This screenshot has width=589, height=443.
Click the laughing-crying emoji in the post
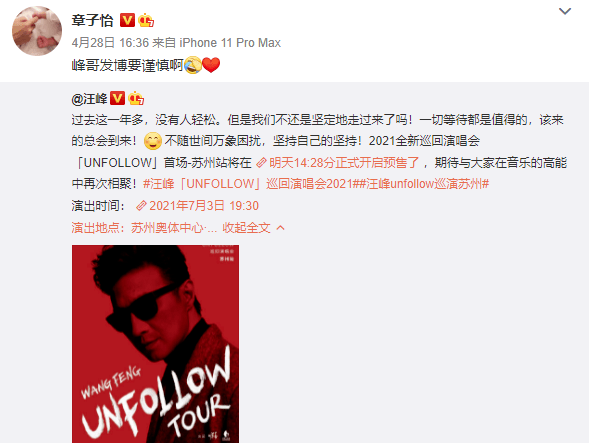click(193, 65)
